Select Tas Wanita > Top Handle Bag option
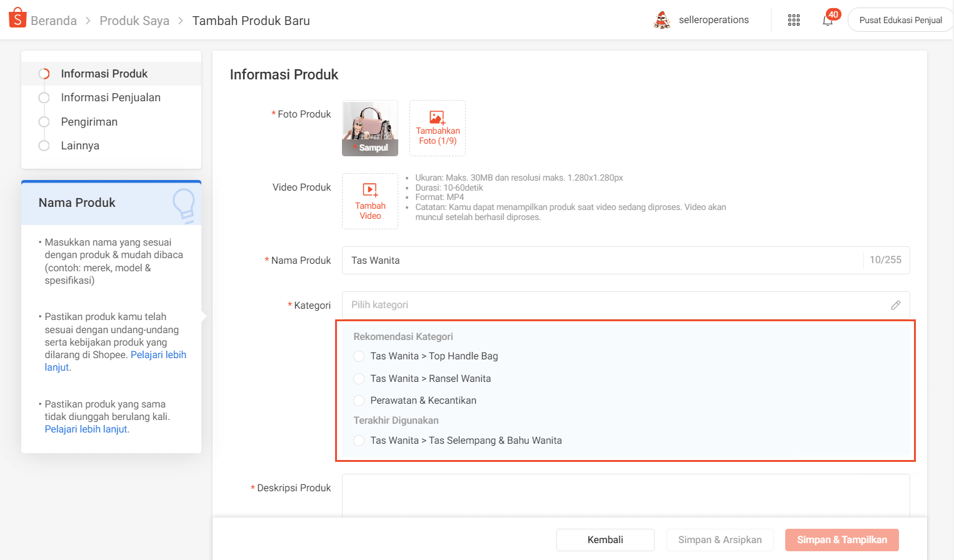This screenshot has width=954, height=560. [x=359, y=356]
